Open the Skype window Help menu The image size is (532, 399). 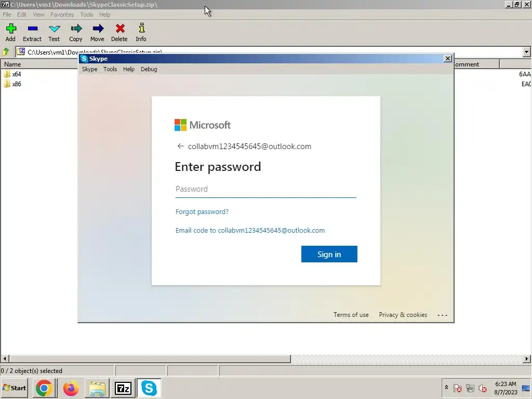[x=129, y=69]
